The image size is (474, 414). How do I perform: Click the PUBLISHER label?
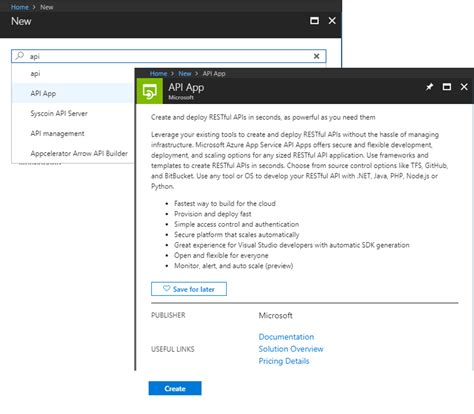[168, 315]
